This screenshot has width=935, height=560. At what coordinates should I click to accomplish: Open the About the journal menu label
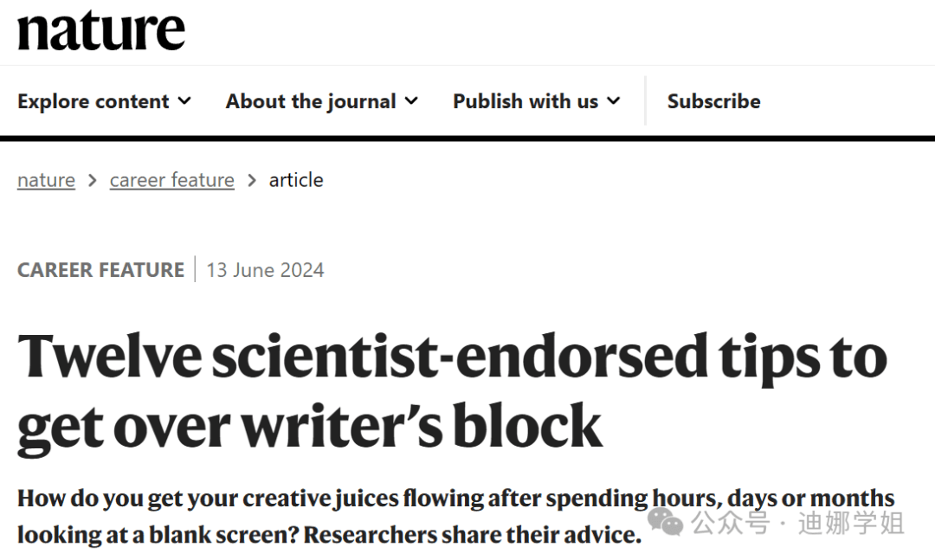(x=311, y=101)
